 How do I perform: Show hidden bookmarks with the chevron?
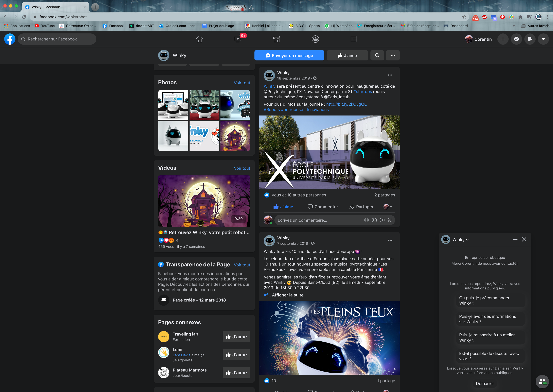coord(514,26)
